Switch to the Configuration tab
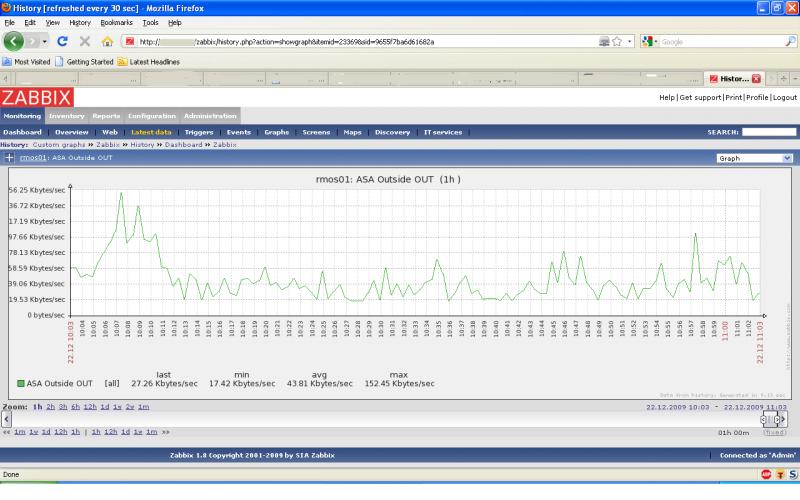This screenshot has height=500, width=800. [152, 116]
